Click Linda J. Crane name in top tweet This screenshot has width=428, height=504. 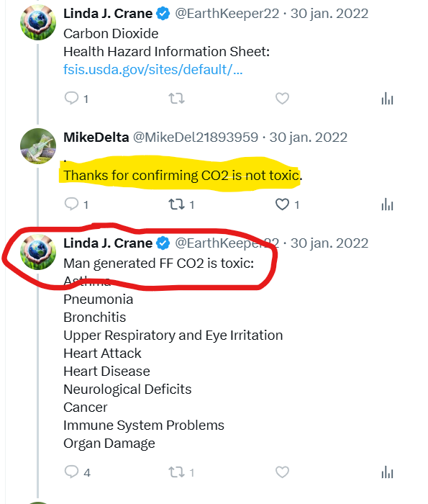[x=108, y=14]
